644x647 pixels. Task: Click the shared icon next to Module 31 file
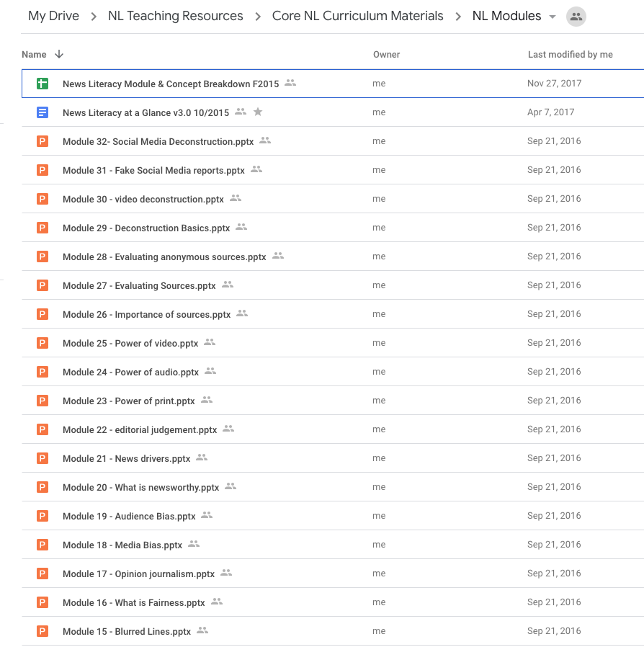tap(256, 169)
